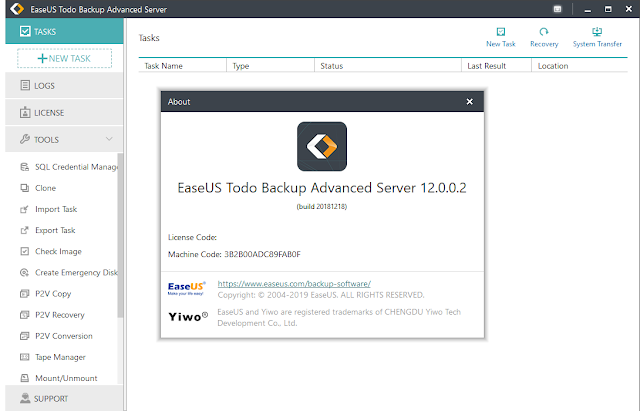Click the System Transfer toolbar icon

[x=597, y=31]
